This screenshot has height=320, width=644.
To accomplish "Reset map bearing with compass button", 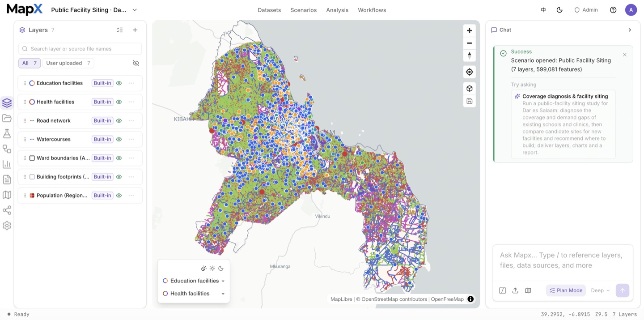I will click(x=469, y=55).
